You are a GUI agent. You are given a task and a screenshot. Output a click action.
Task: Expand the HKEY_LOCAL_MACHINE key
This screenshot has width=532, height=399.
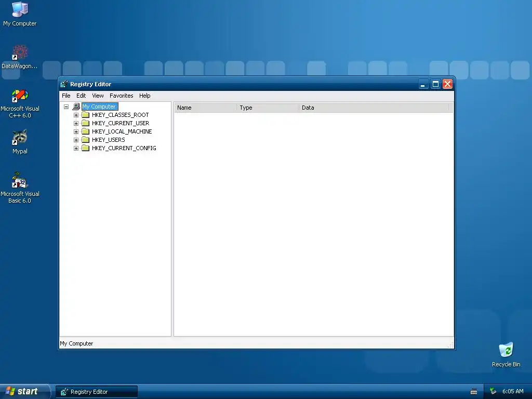tap(76, 131)
